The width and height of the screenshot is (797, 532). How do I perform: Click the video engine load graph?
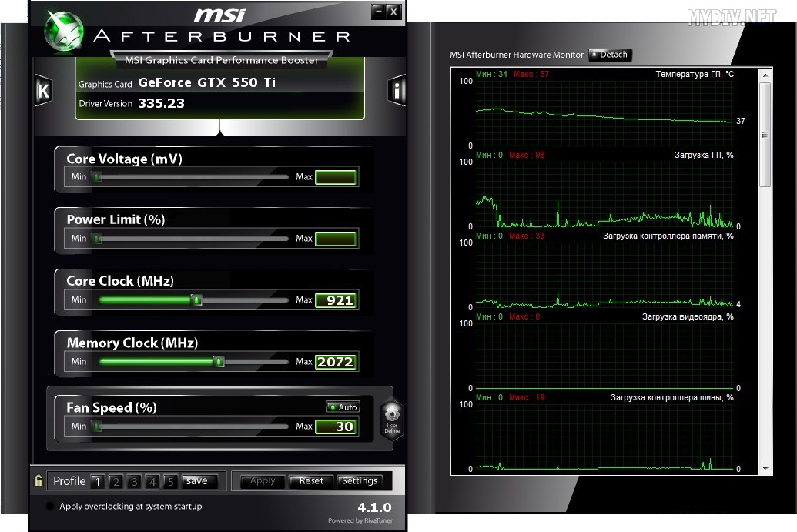tap(604, 356)
